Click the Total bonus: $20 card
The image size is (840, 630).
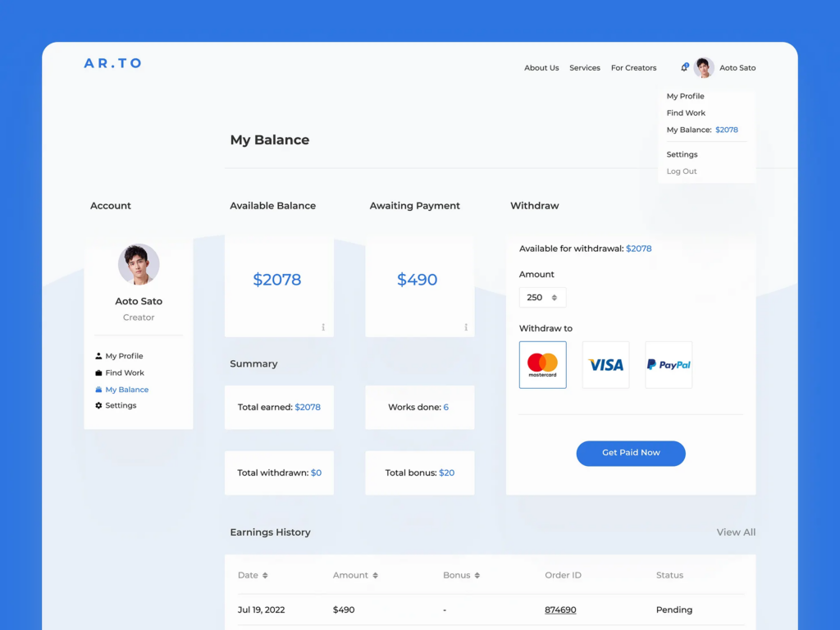point(419,472)
